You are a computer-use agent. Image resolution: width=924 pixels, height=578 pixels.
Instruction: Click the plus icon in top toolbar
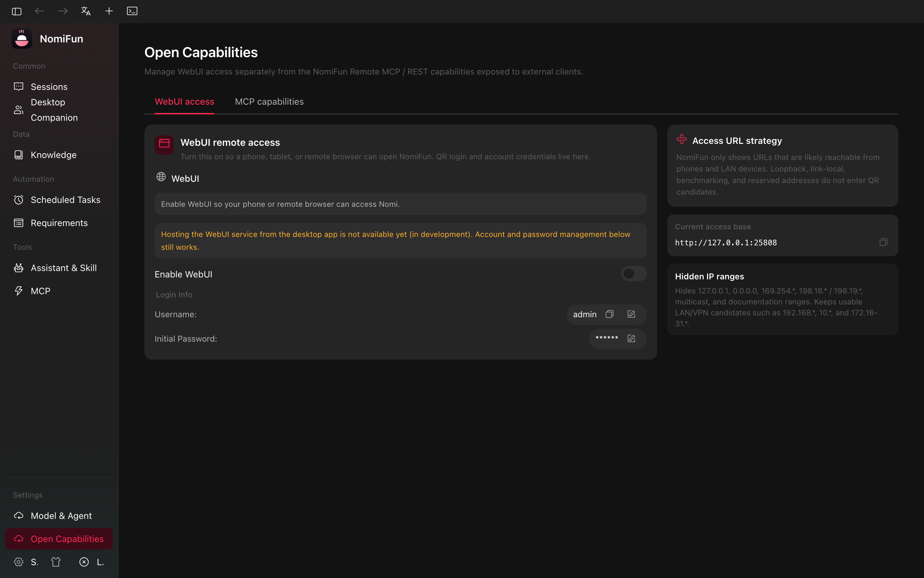(x=109, y=11)
